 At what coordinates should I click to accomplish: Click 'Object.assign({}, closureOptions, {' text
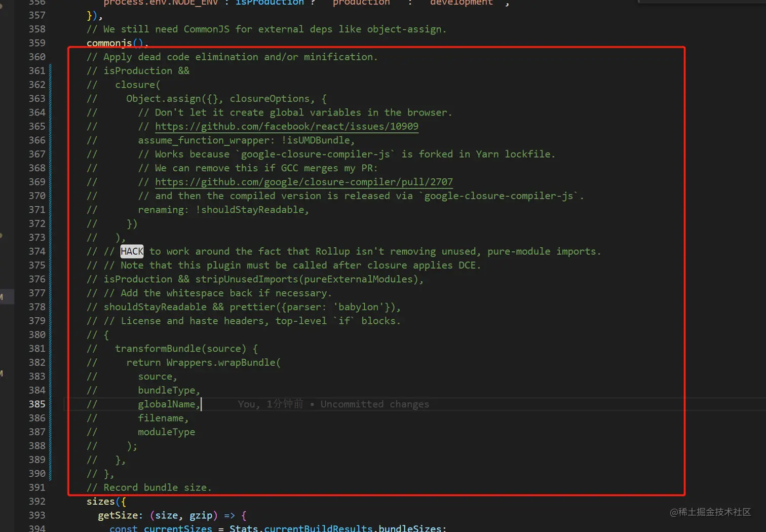pos(226,98)
